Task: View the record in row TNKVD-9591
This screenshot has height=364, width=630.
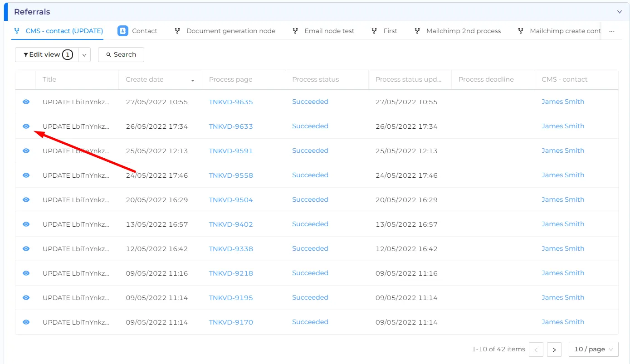Action: pos(26,151)
